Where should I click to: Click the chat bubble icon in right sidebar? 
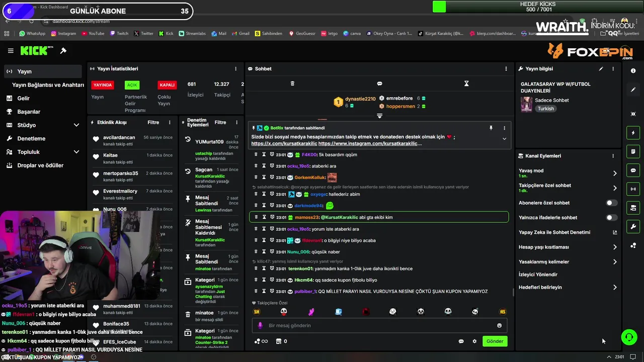coord(633,170)
